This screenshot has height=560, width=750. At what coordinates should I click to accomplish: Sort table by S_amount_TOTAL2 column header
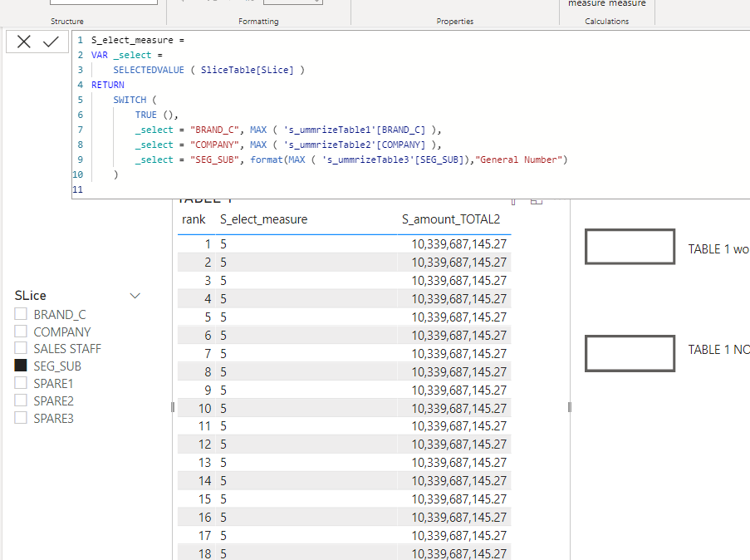point(450,219)
